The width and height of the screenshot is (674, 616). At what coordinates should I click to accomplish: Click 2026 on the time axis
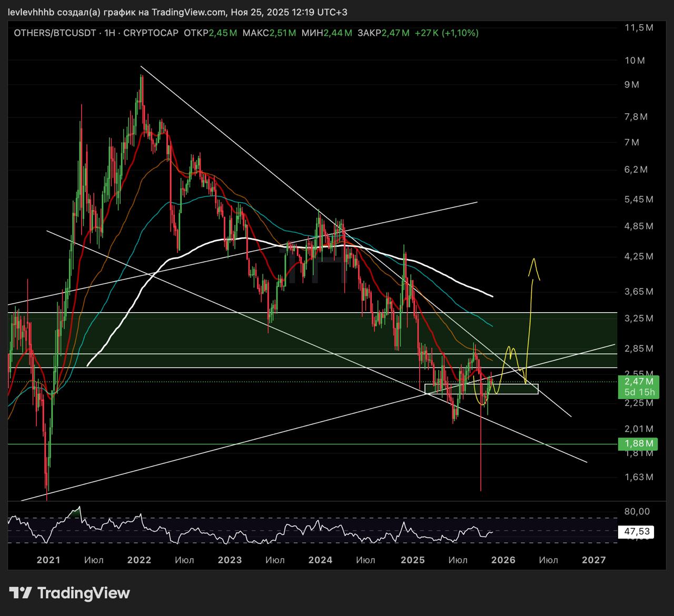[503, 560]
